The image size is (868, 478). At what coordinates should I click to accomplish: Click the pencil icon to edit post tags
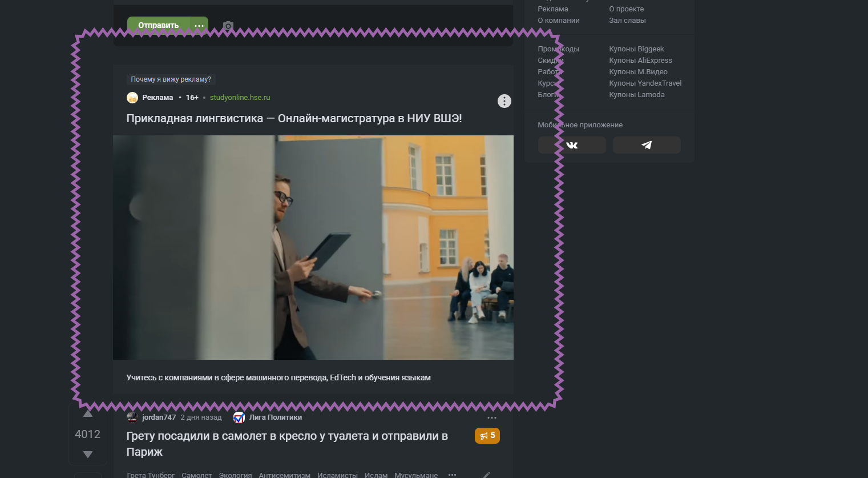487,474
